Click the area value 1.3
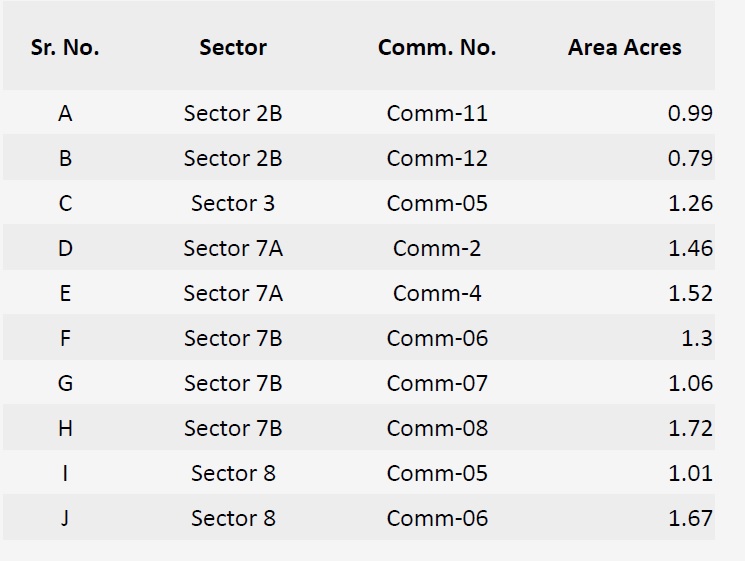745x561 pixels. click(696, 338)
